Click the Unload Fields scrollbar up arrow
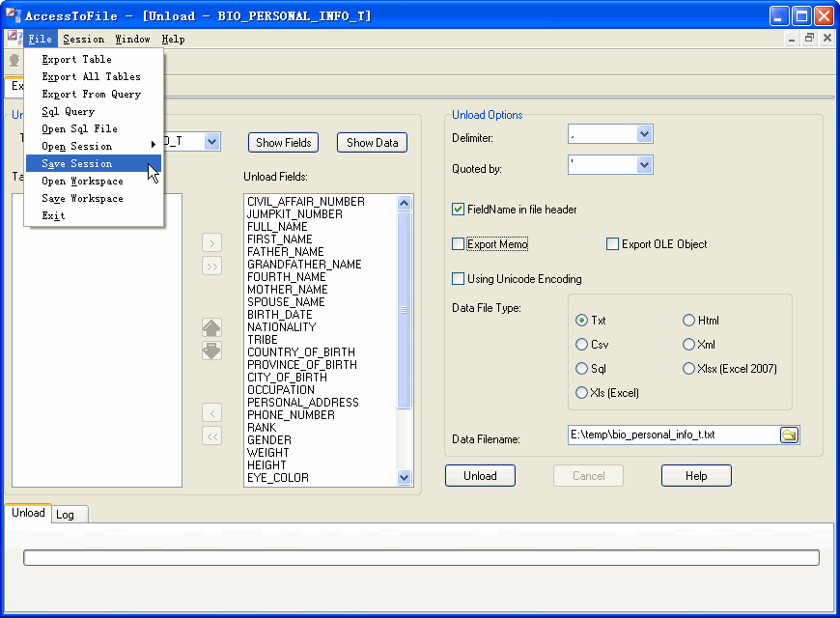 (404, 203)
